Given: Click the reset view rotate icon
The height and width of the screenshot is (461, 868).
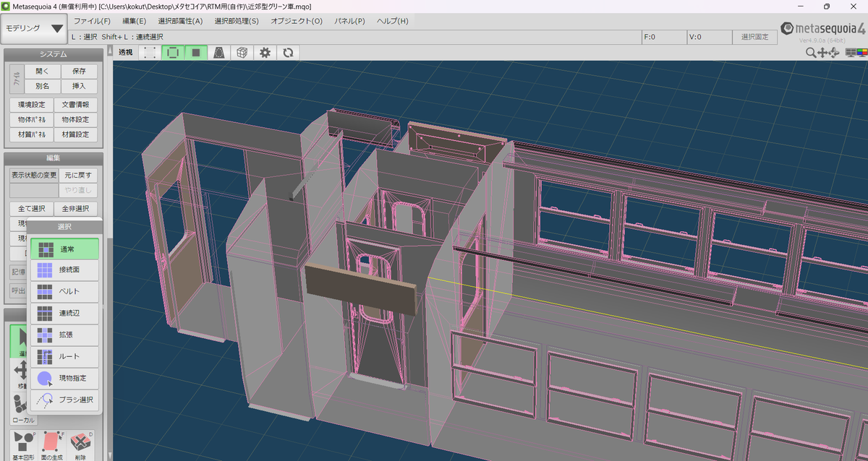Looking at the screenshot, I should coord(288,52).
